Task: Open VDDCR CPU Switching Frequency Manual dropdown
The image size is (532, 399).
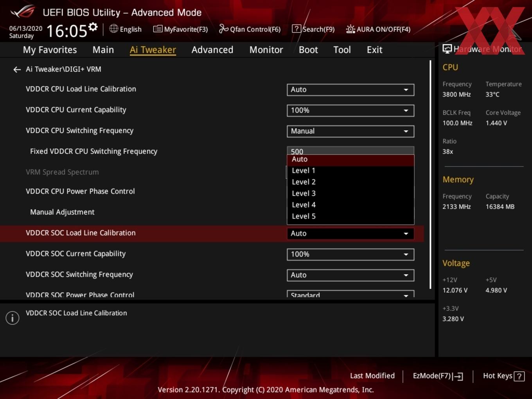Action: point(350,131)
